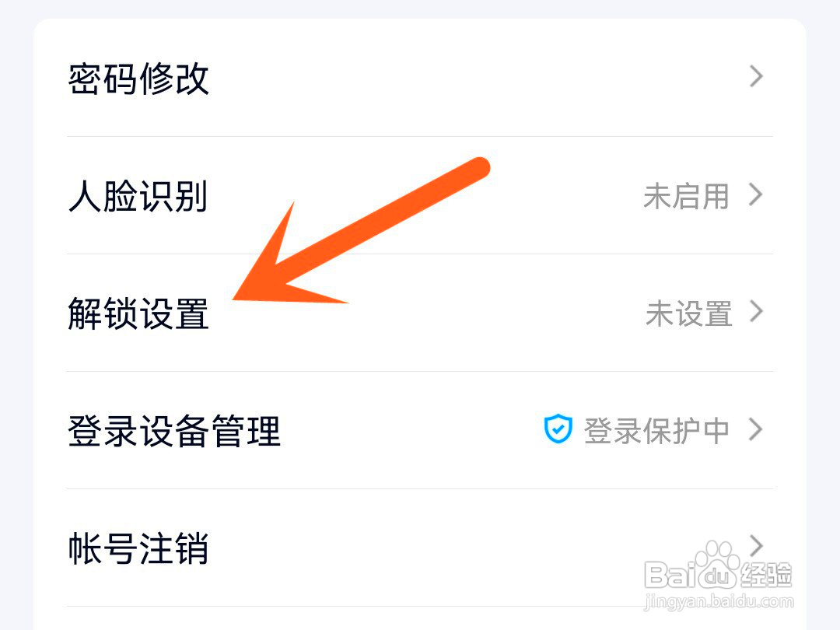Click the jingyan.baidu.com watermark link
The width and height of the screenshot is (840, 630).
[x=719, y=601]
